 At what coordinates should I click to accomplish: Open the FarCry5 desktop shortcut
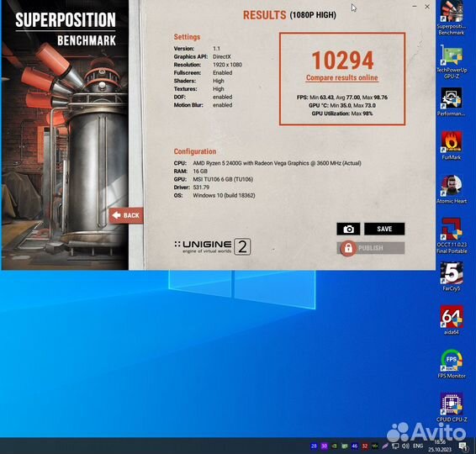point(451,277)
